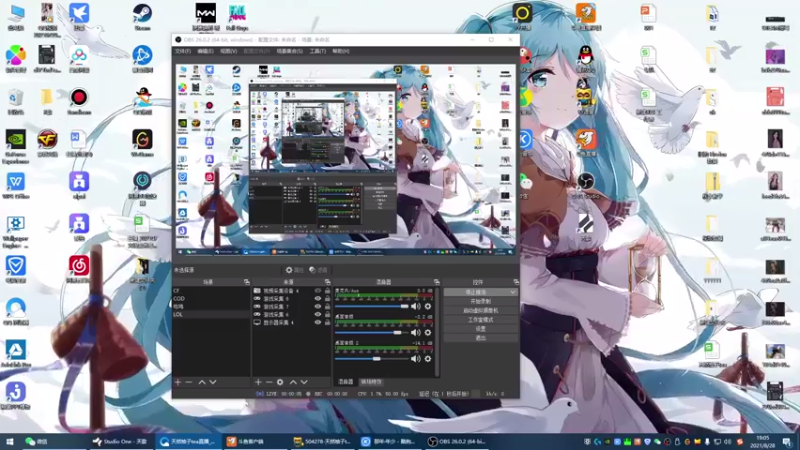Open the GeForce Experience desktop icon
Screen dimensions: 800x450
pyautogui.click(x=15, y=146)
